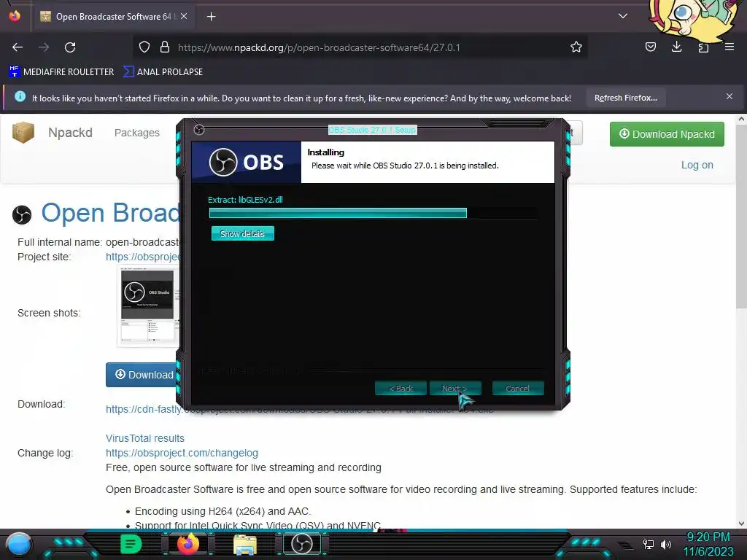The height and width of the screenshot is (560, 747).
Task: Cancel the OBS Studio installation
Action: [x=518, y=389]
